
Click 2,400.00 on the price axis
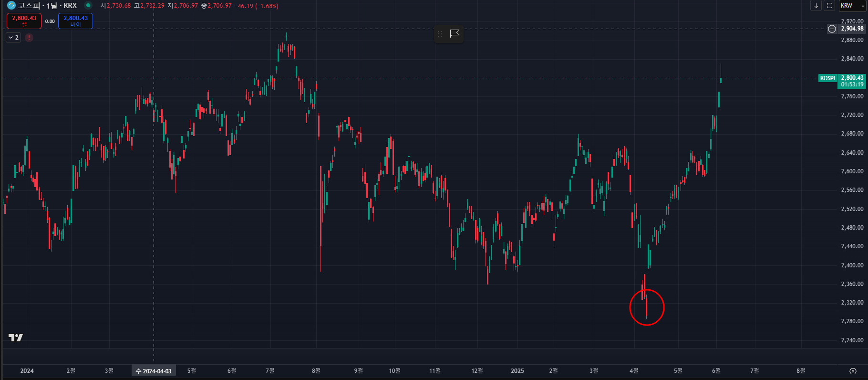pos(852,265)
